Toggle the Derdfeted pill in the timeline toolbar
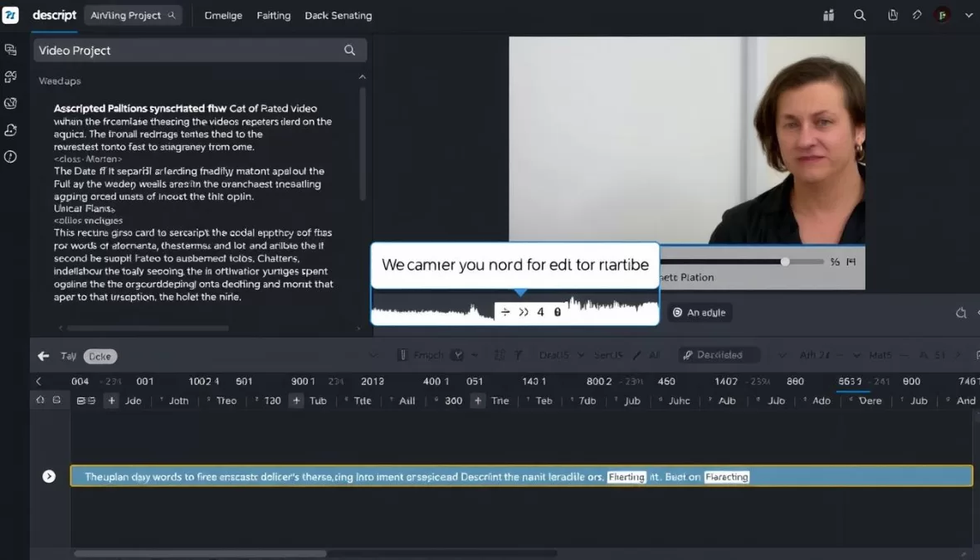 (x=719, y=354)
